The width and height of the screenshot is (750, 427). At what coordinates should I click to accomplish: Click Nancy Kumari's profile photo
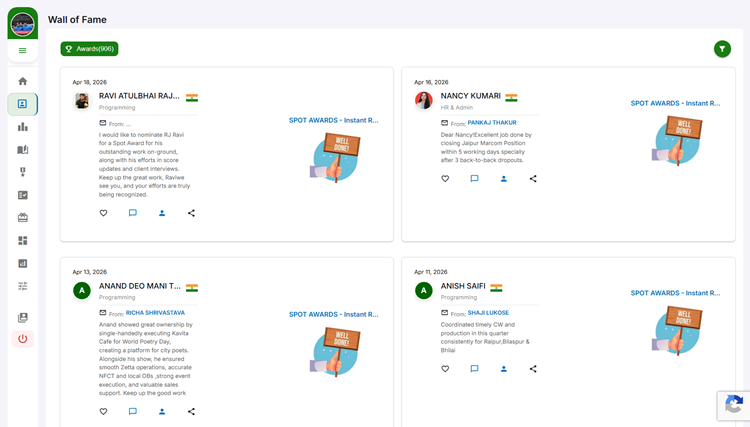[424, 101]
